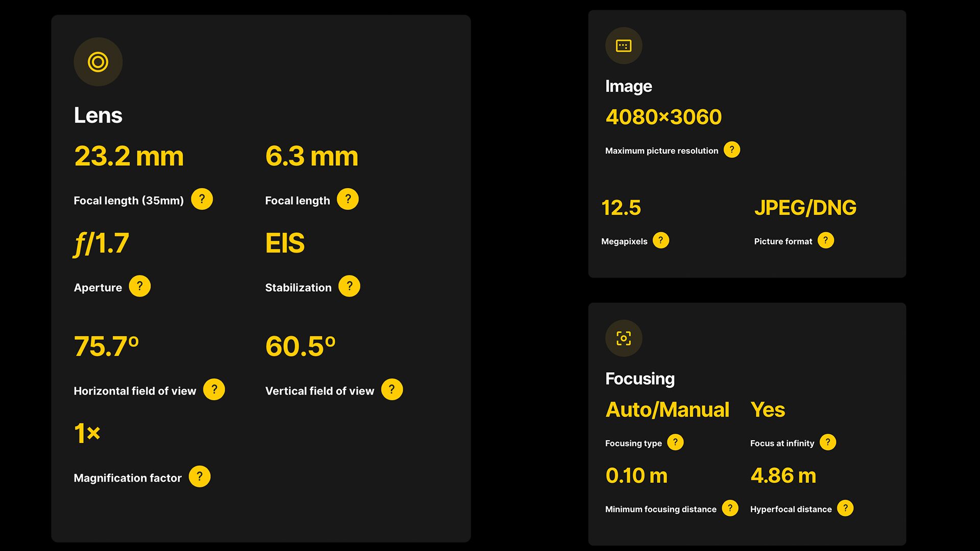
Task: Select the 4080×3060 resolution value
Action: 663,117
